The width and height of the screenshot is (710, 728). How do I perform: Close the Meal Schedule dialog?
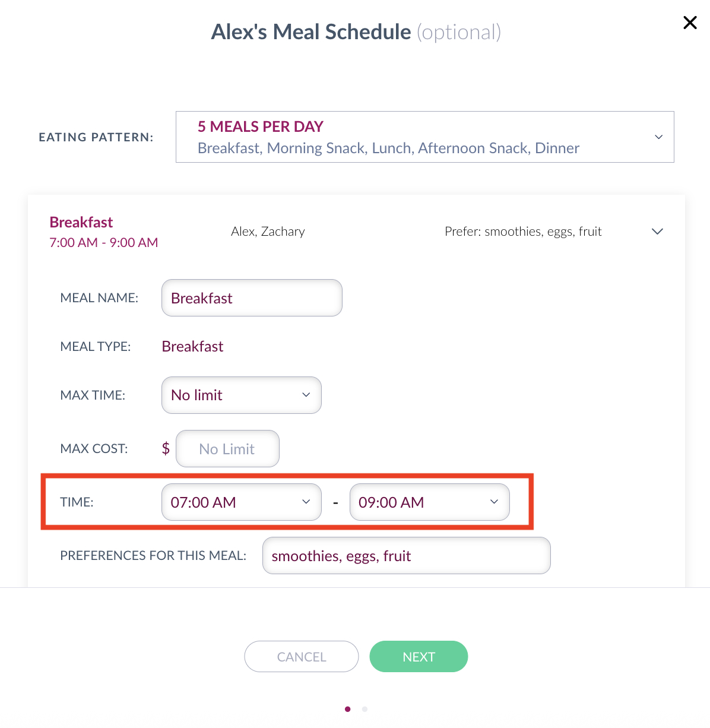coord(690,23)
